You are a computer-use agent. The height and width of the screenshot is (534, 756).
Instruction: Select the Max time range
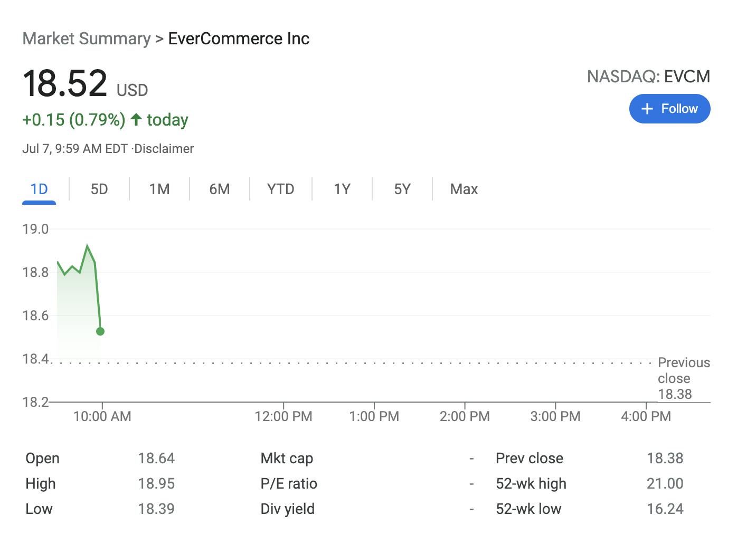click(463, 189)
